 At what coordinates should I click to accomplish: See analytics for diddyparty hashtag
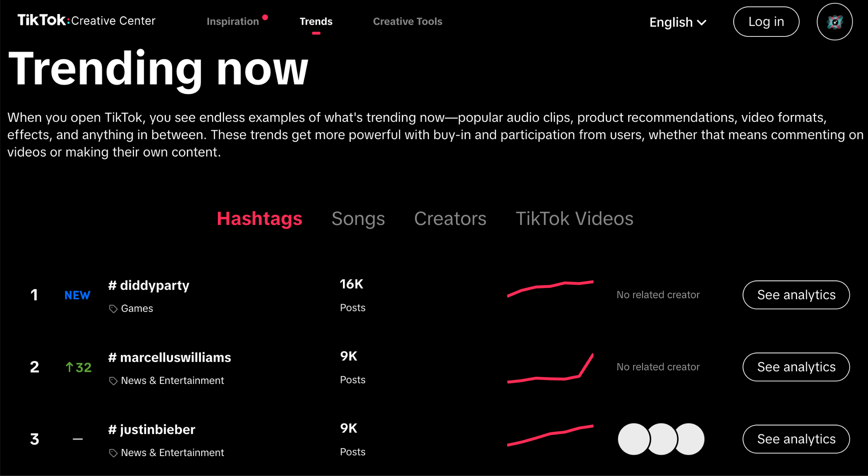tap(796, 295)
